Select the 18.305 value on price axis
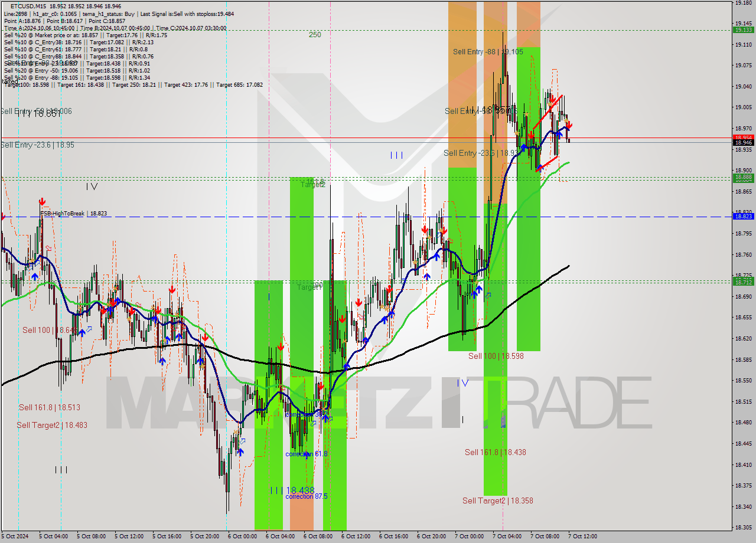756x543 pixels. point(743,528)
